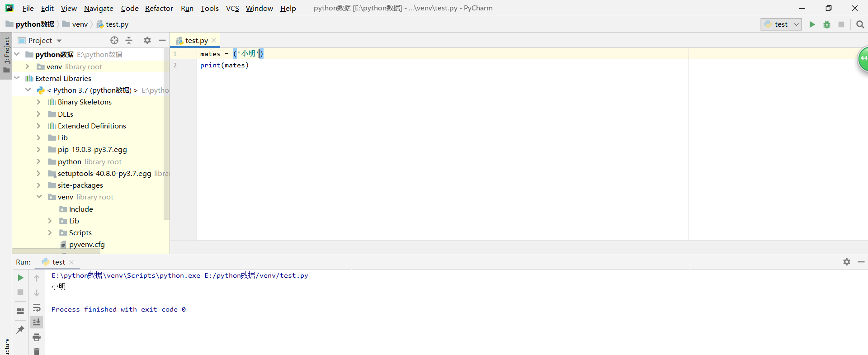Toggle the 1: Project tool window button
Screen dimensions: 868x355
(x=6, y=55)
